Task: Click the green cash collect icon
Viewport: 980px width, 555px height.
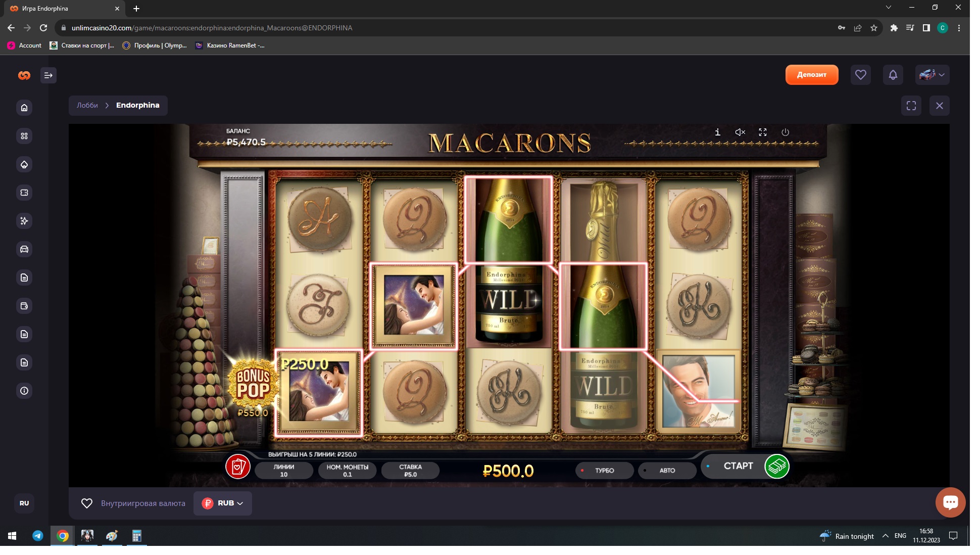Action: point(776,466)
